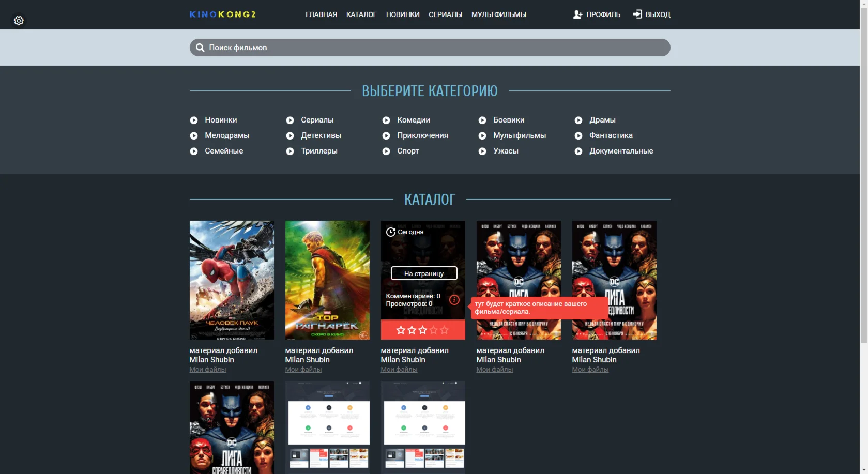Click the play icon beside Триллеры
This screenshot has width=868, height=474.
290,151
